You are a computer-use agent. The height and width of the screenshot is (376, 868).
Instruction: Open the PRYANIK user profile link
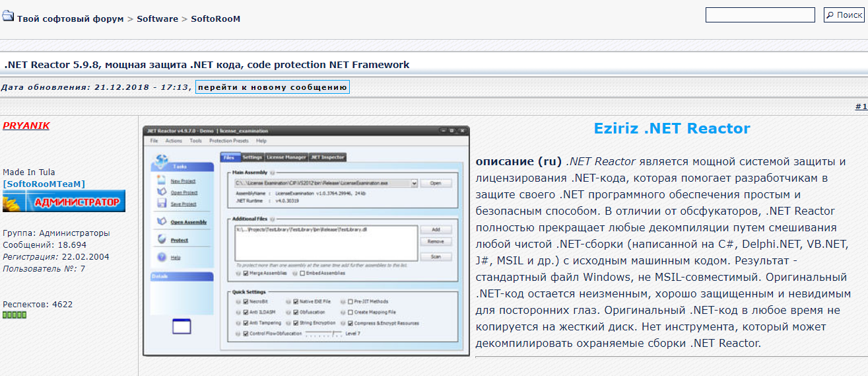[26, 126]
